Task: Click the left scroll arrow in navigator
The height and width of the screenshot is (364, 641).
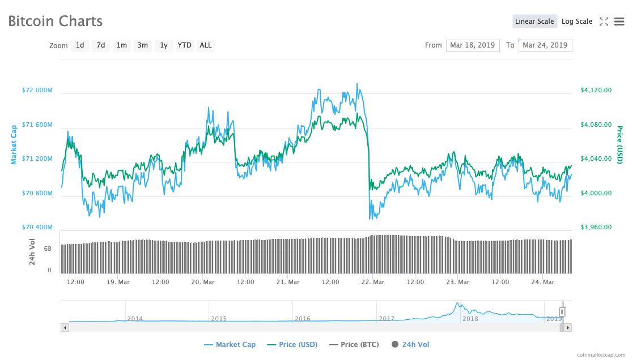Action: point(65,327)
